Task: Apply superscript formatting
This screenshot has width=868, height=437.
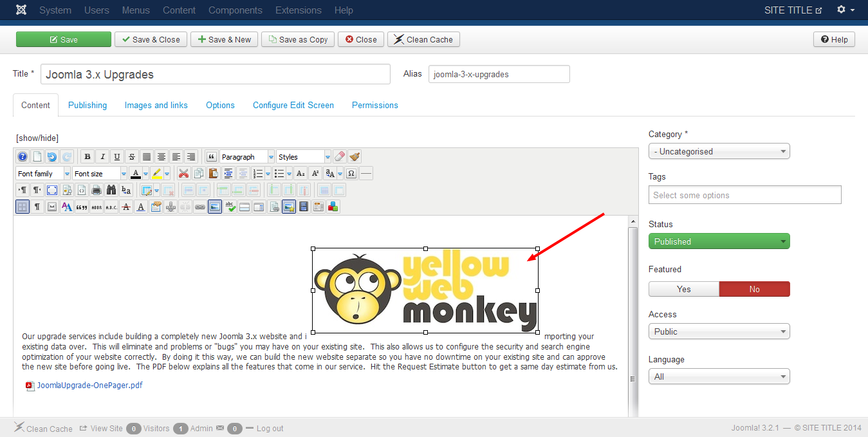Action: point(315,173)
